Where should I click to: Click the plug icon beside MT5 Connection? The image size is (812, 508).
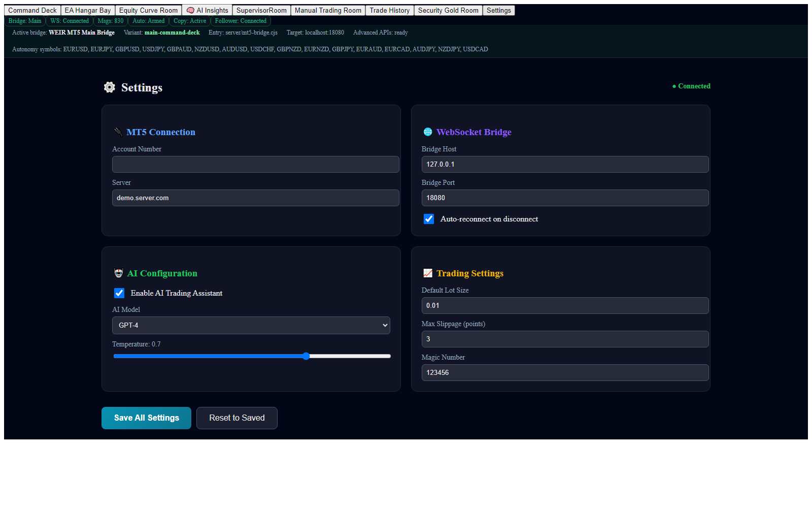click(x=118, y=132)
